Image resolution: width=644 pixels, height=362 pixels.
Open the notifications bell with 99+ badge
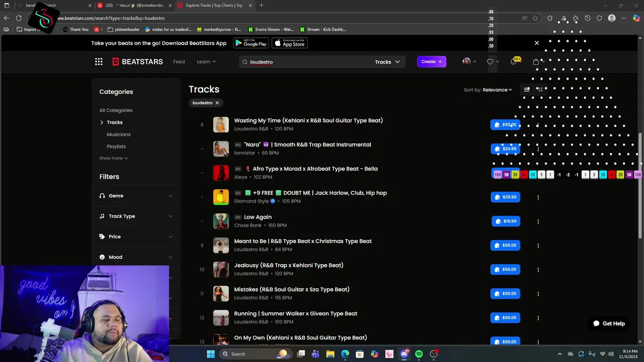pyautogui.click(x=514, y=61)
